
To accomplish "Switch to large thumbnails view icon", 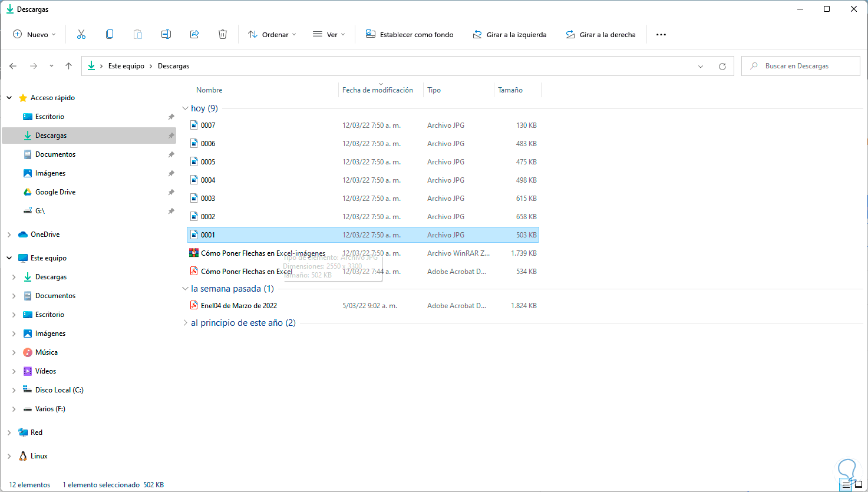I will tap(859, 485).
